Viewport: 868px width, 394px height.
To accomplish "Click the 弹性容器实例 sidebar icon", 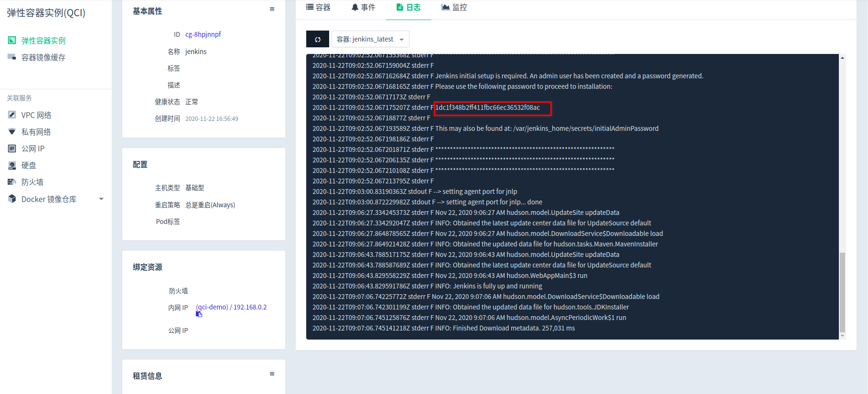I will [12, 40].
